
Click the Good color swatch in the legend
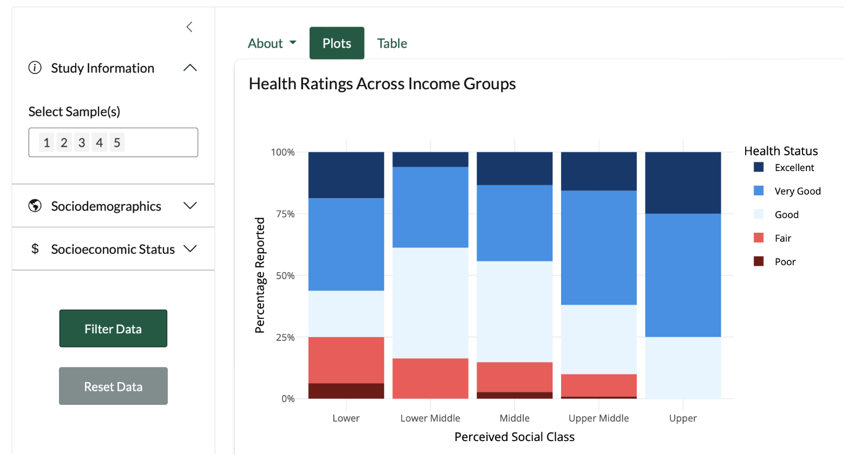pos(757,214)
